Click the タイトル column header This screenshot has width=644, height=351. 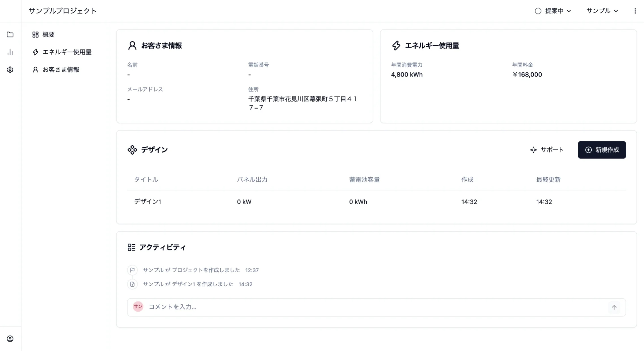(146, 180)
